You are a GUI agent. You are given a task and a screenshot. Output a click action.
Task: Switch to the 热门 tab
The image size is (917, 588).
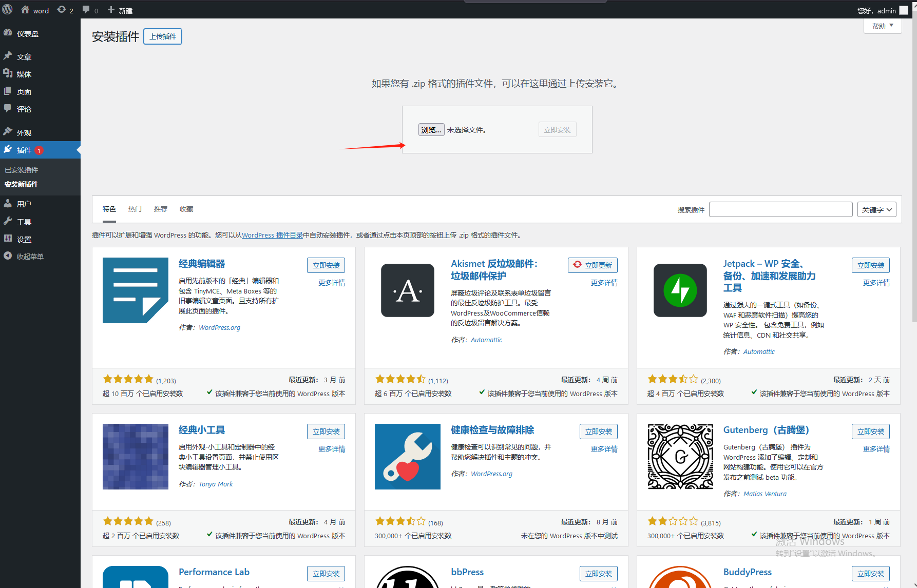pyautogui.click(x=135, y=209)
